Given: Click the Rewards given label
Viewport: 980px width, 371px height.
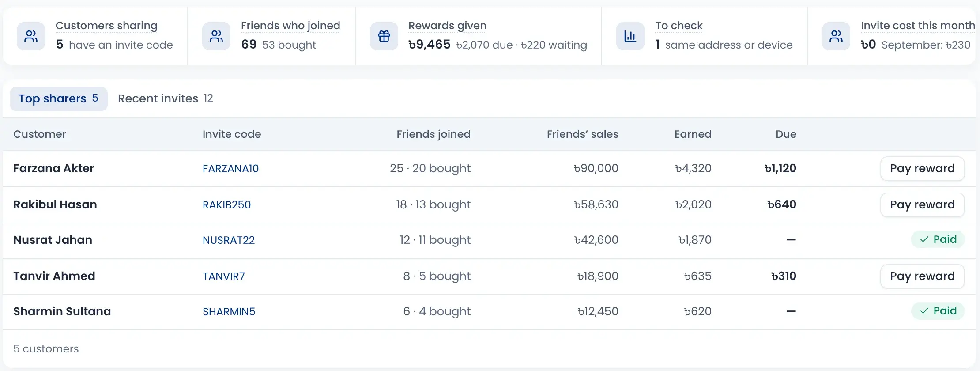Looking at the screenshot, I should click(x=447, y=26).
